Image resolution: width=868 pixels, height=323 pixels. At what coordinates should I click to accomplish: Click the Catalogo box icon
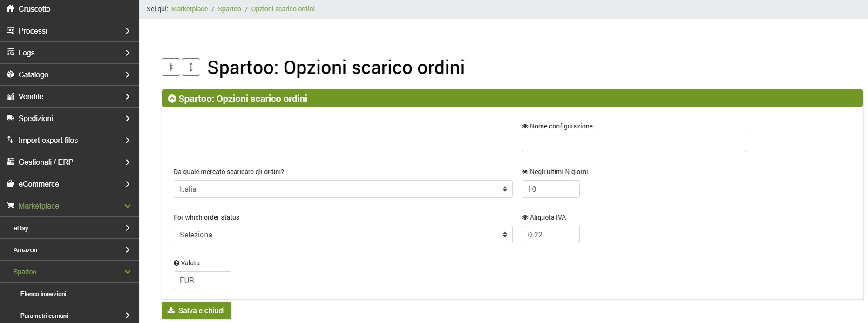click(x=10, y=74)
